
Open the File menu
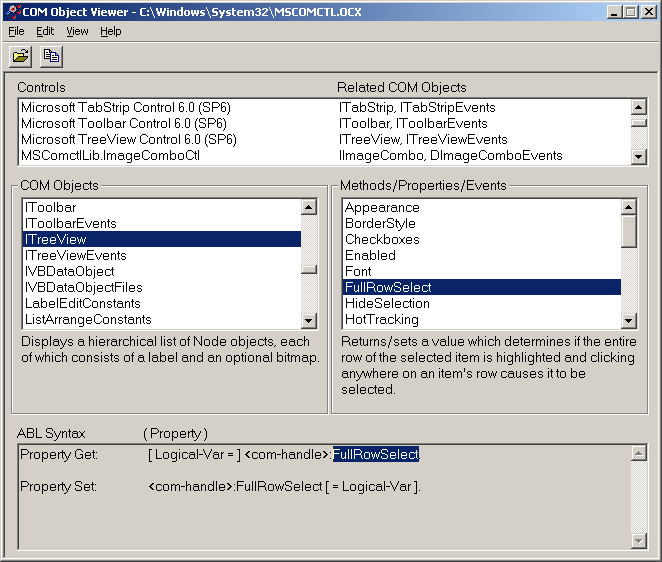(x=16, y=32)
